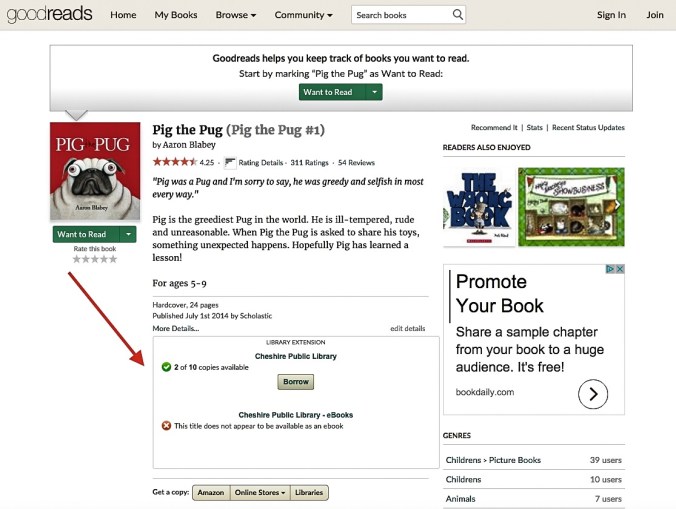This screenshot has height=509, width=676.
Task: Go to My Books
Action: [x=176, y=15]
